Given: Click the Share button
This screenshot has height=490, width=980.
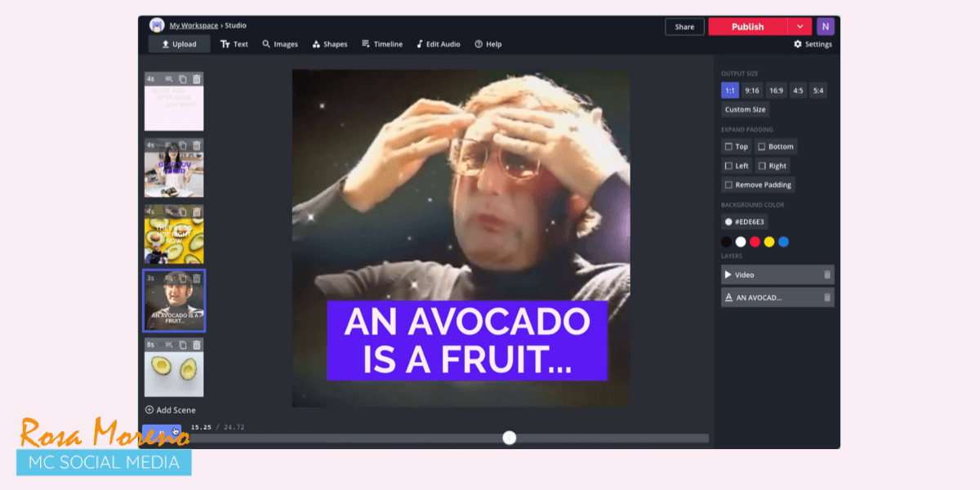Looking at the screenshot, I should point(684,27).
